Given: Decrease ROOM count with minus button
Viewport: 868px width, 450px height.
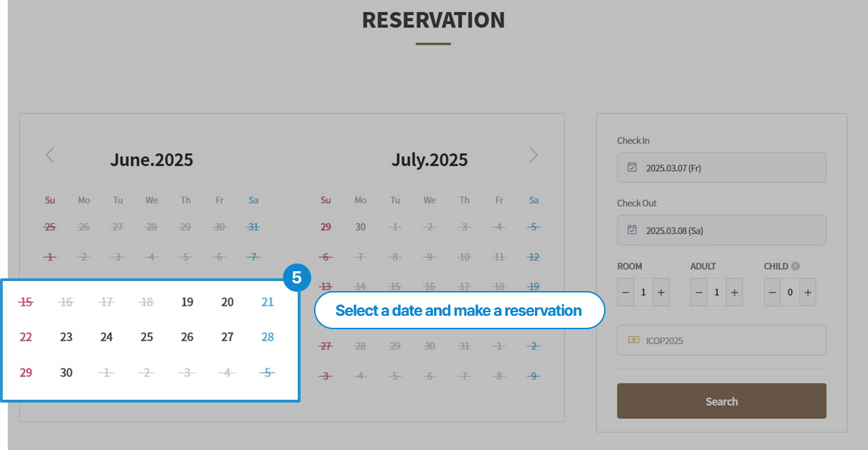Looking at the screenshot, I should click(625, 292).
